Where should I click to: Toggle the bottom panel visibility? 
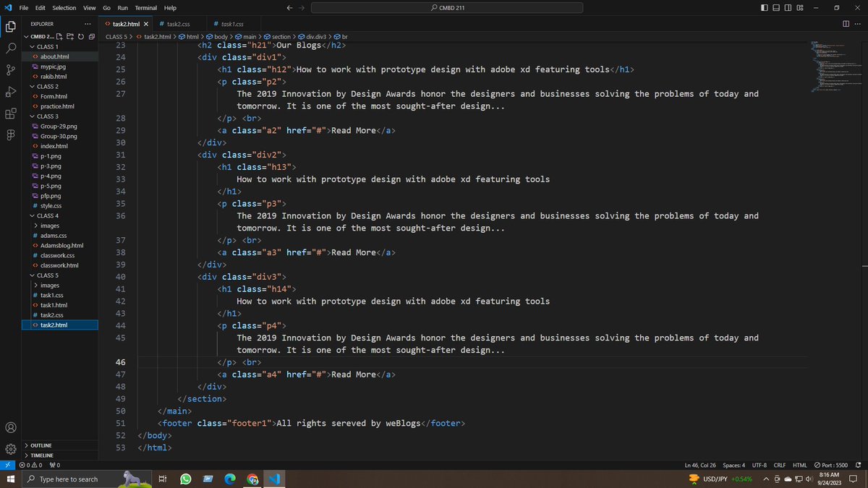[x=775, y=7]
